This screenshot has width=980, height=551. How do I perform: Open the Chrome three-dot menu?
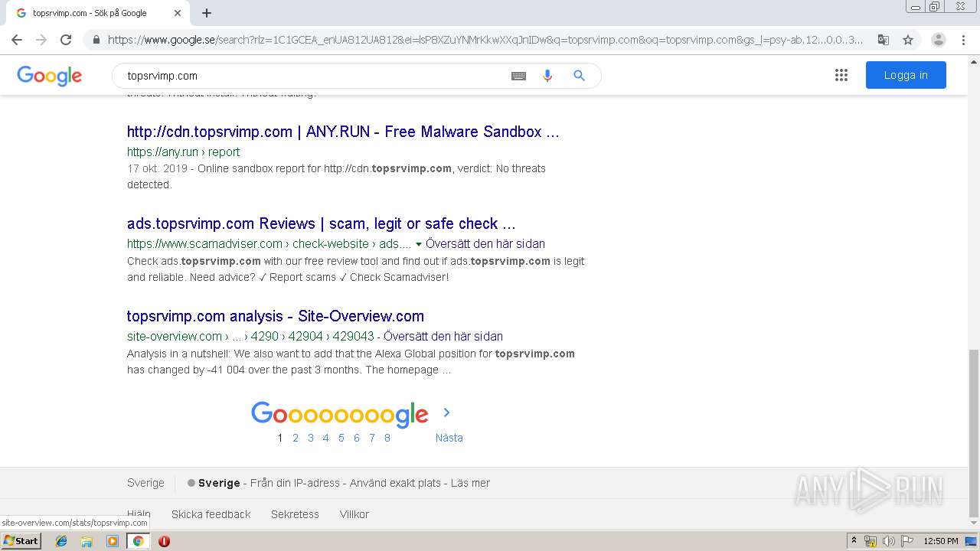click(x=963, y=40)
